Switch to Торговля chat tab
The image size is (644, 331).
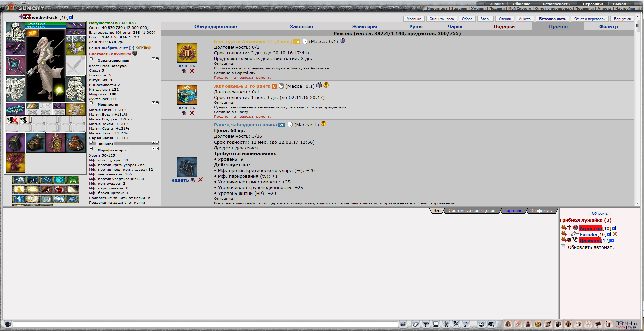[513, 211]
